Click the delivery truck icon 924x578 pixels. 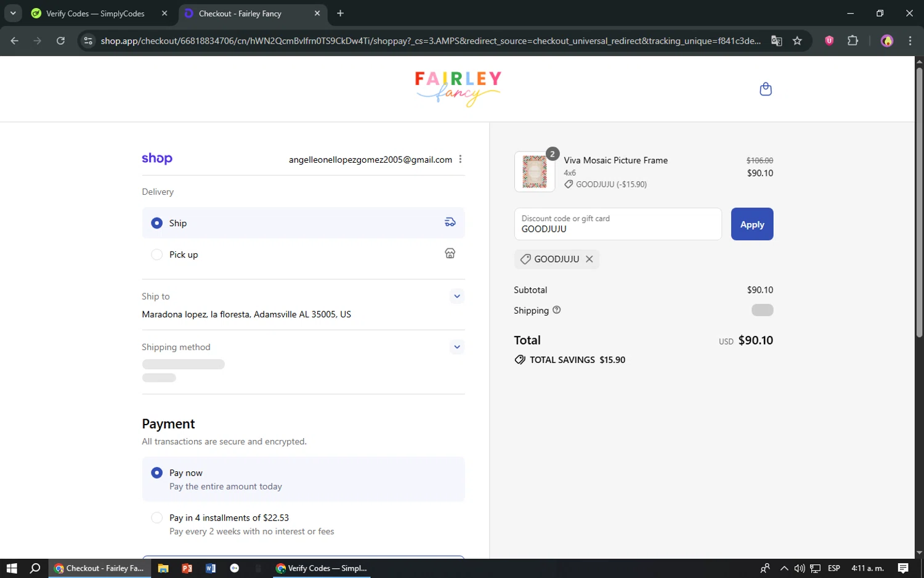point(450,222)
